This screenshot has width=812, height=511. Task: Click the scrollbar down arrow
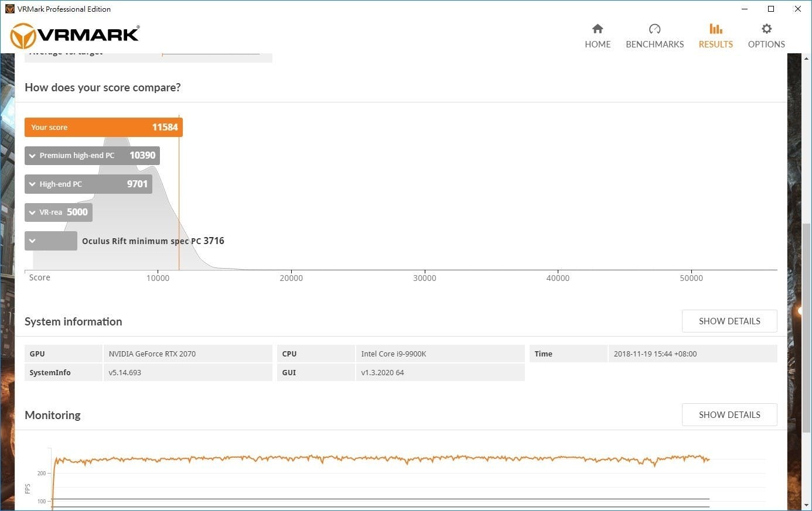coord(806,505)
